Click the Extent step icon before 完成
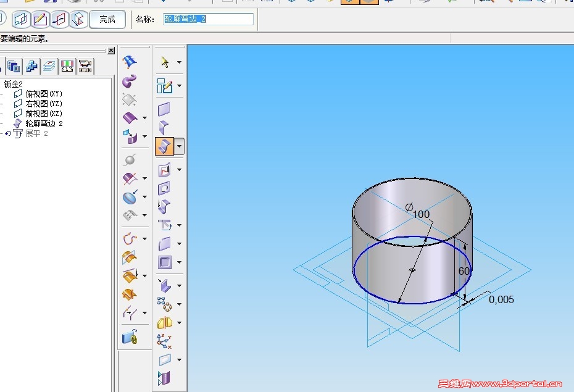This screenshot has width=574, height=392. click(x=78, y=19)
